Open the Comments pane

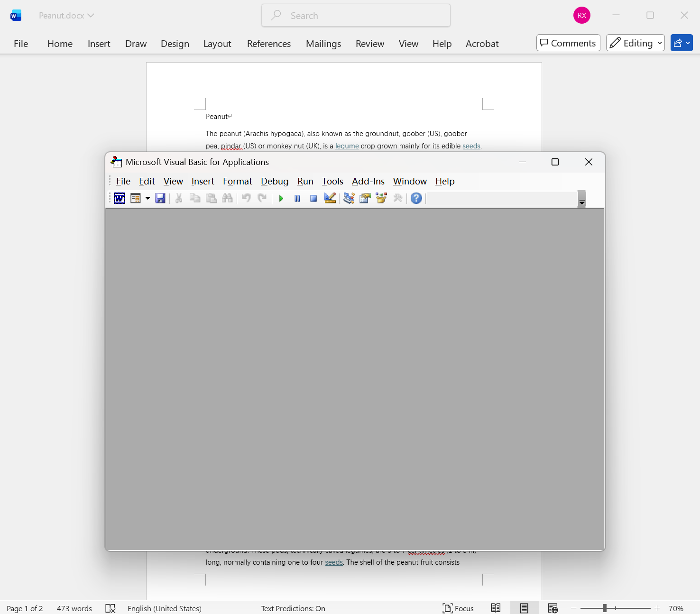(568, 43)
